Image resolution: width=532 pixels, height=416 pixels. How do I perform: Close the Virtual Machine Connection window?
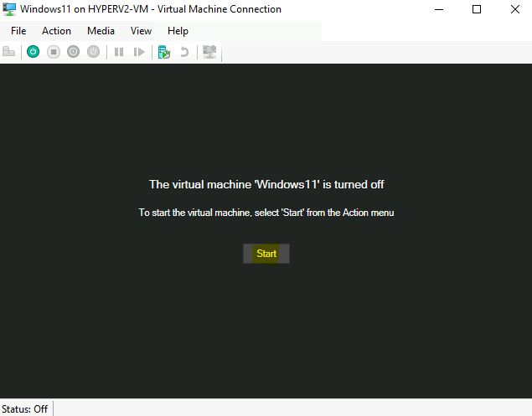point(515,9)
